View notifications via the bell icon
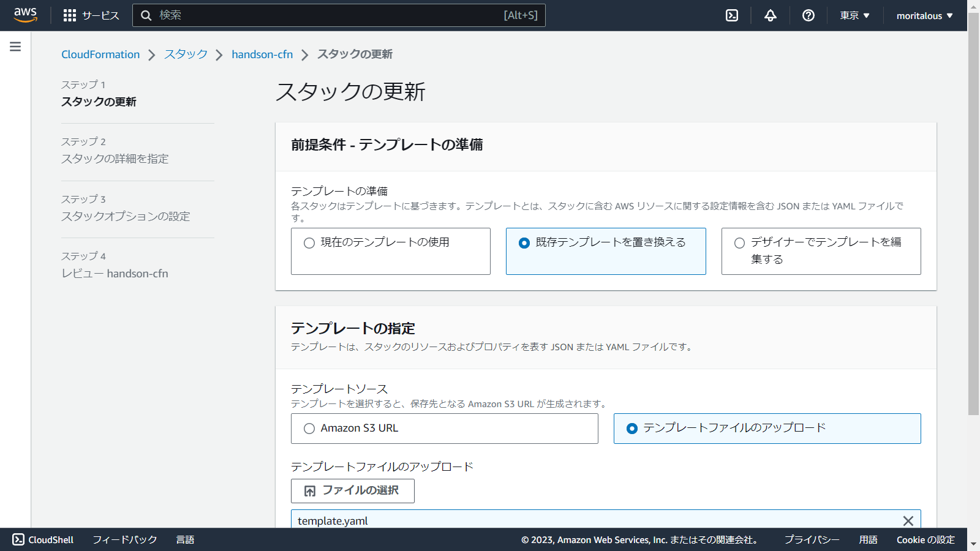This screenshot has width=980, height=551. [x=770, y=15]
